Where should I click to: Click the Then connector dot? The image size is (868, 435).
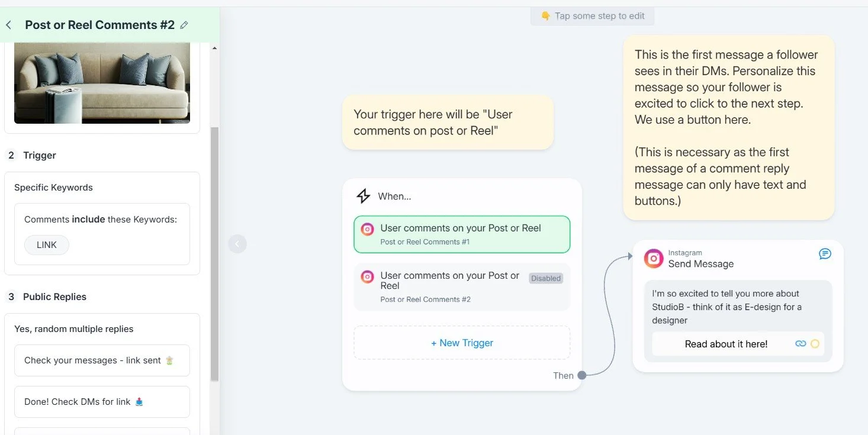[582, 375]
